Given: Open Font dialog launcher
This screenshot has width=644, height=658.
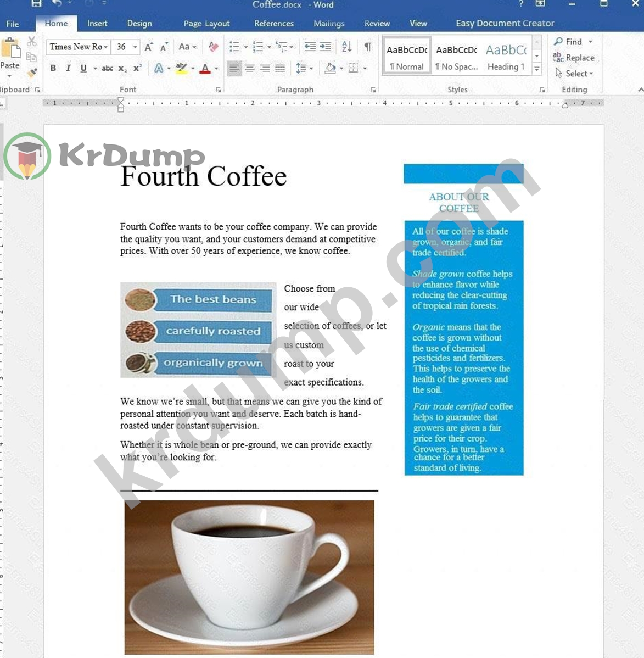Looking at the screenshot, I should (218, 90).
